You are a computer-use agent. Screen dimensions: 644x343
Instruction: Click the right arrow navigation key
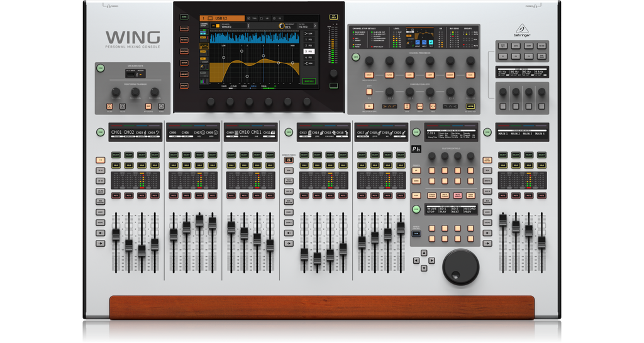click(x=431, y=261)
